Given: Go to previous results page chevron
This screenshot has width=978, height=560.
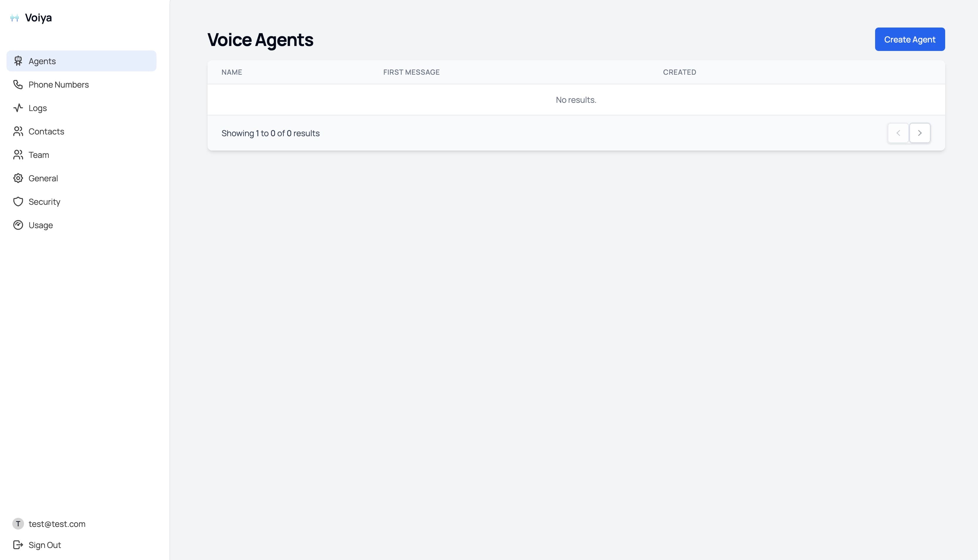Looking at the screenshot, I should point(898,133).
